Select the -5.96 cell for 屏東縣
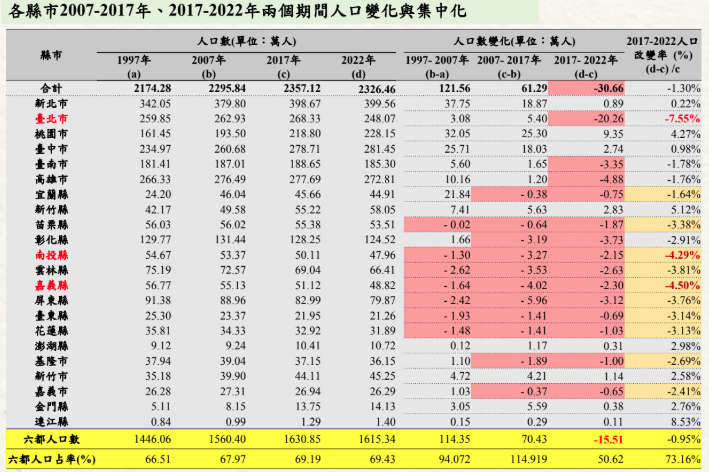The height and width of the screenshot is (472, 709). pyautogui.click(x=510, y=301)
